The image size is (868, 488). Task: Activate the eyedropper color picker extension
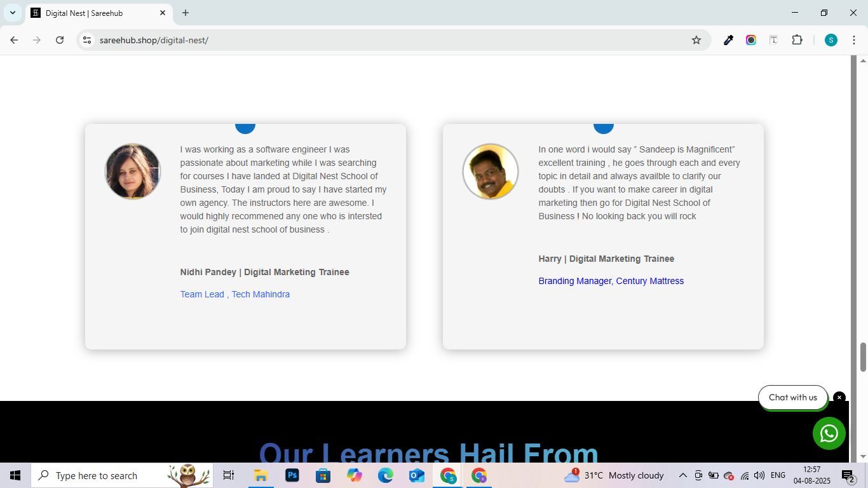click(728, 40)
